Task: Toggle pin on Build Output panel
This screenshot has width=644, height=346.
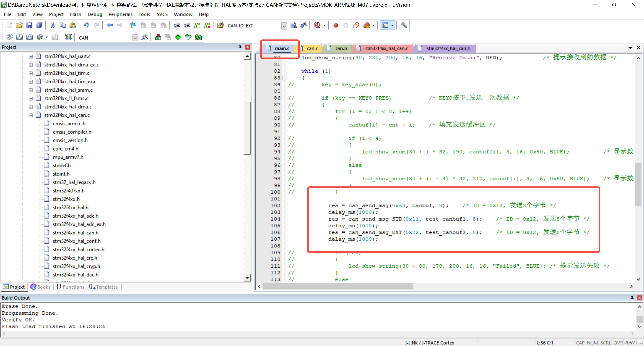Action: pos(632,298)
